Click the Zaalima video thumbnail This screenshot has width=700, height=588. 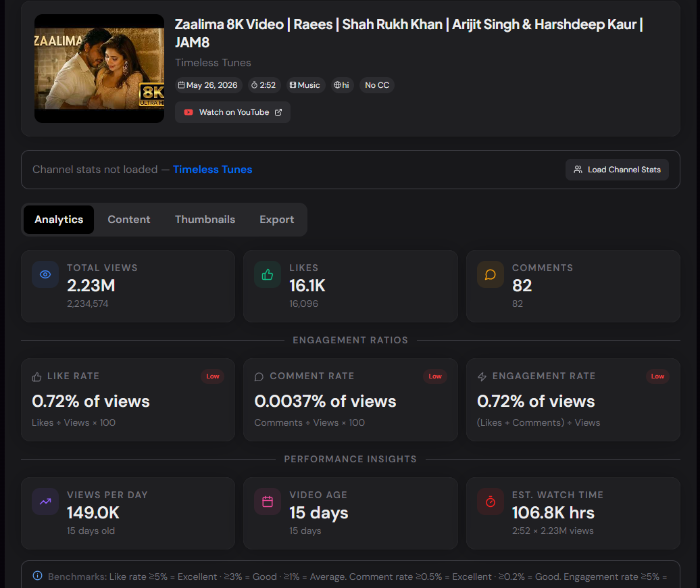99,68
